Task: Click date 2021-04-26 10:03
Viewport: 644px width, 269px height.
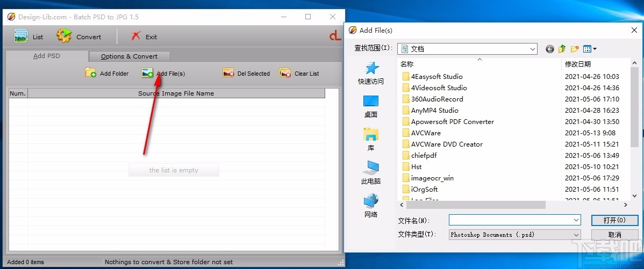Action: coord(592,77)
